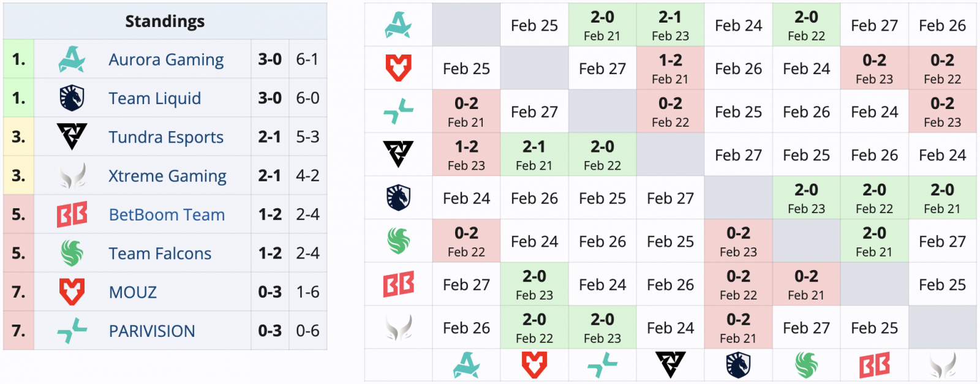Click the PARIVISION logo in the standings list
This screenshot has width=980, height=384.
click(x=72, y=331)
